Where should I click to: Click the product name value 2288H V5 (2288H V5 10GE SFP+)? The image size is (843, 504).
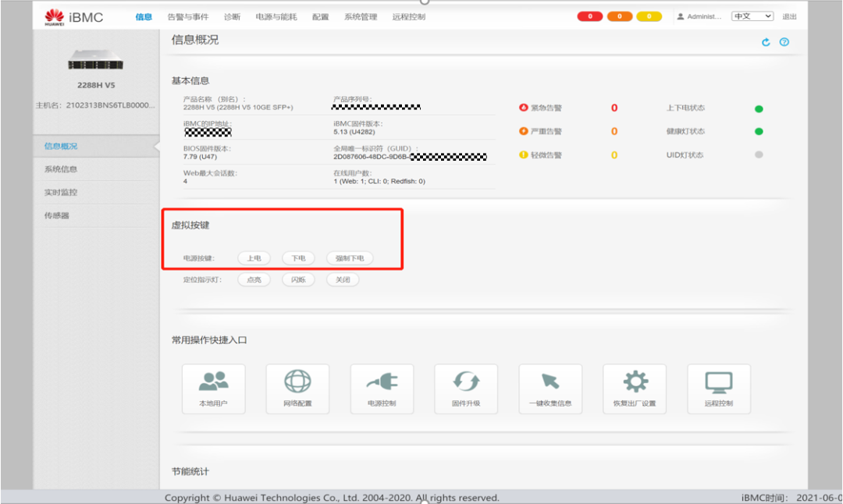tap(238, 108)
